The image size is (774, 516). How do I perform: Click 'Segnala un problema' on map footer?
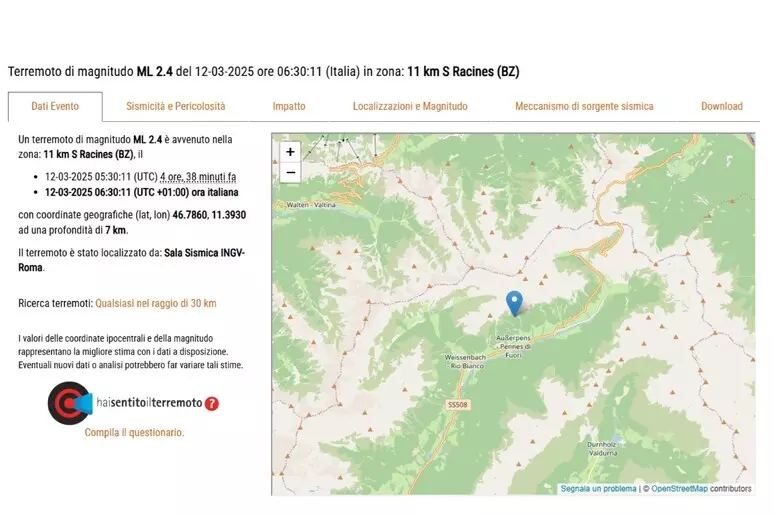click(598, 489)
